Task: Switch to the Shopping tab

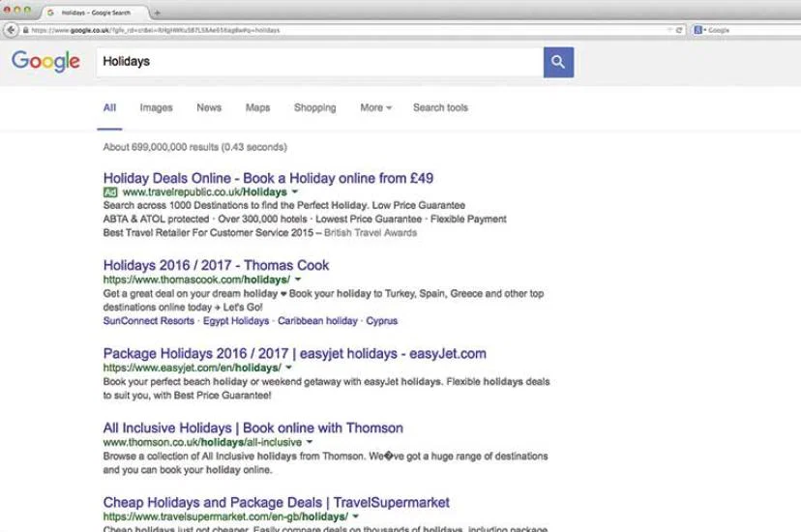Action: [x=315, y=107]
